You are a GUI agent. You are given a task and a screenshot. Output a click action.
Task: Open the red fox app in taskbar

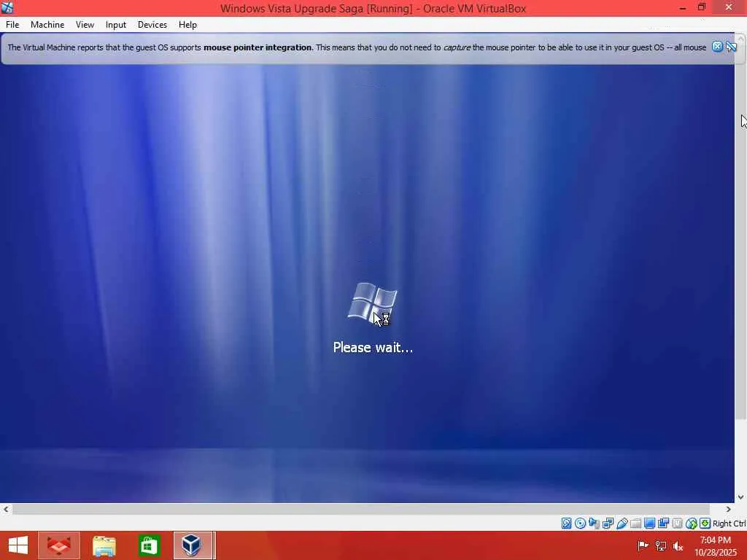[58, 545]
